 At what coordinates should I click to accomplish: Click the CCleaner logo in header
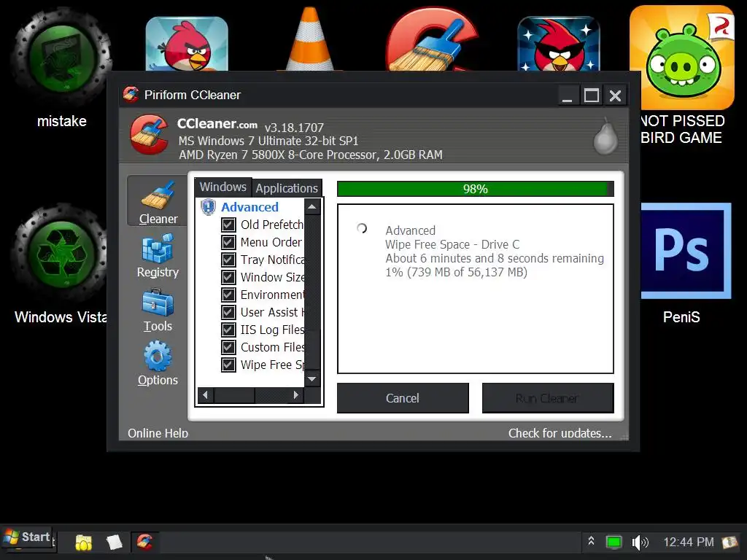click(149, 135)
